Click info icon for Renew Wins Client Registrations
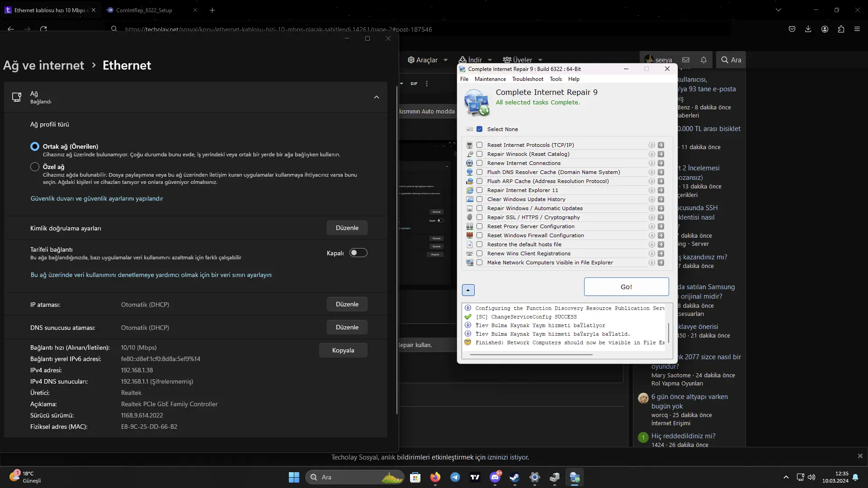Screen dimensions: 868x488 pos(651,253)
